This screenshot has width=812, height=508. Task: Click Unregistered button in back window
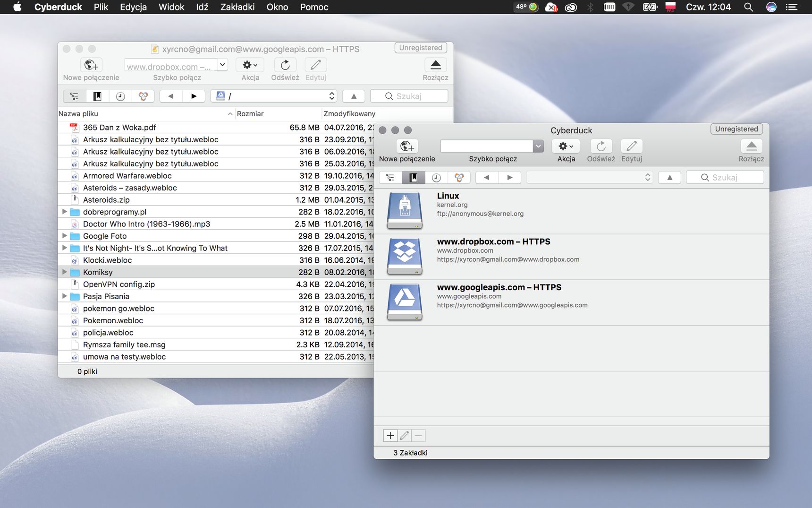(421, 48)
